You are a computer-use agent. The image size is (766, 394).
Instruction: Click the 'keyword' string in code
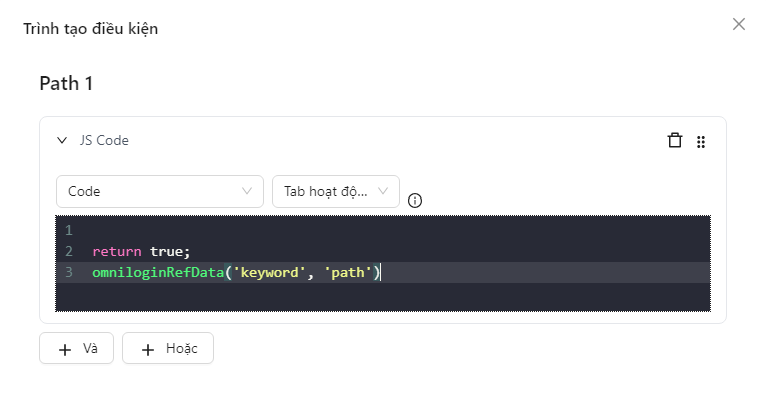click(x=269, y=272)
